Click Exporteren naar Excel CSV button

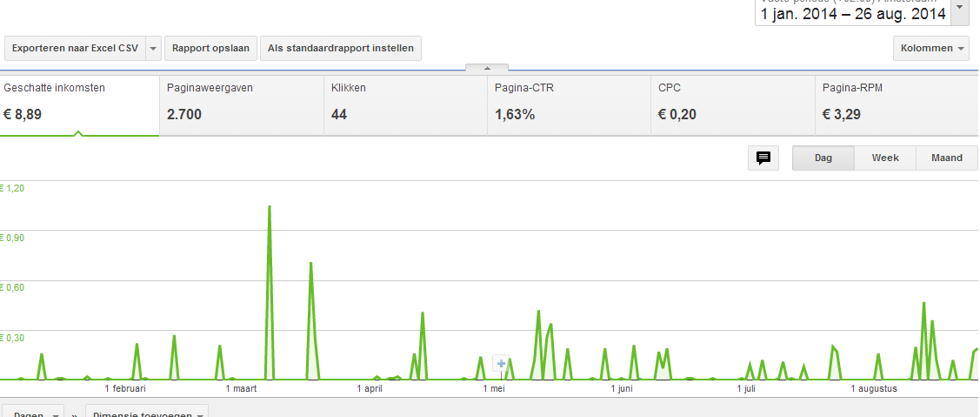tap(75, 48)
